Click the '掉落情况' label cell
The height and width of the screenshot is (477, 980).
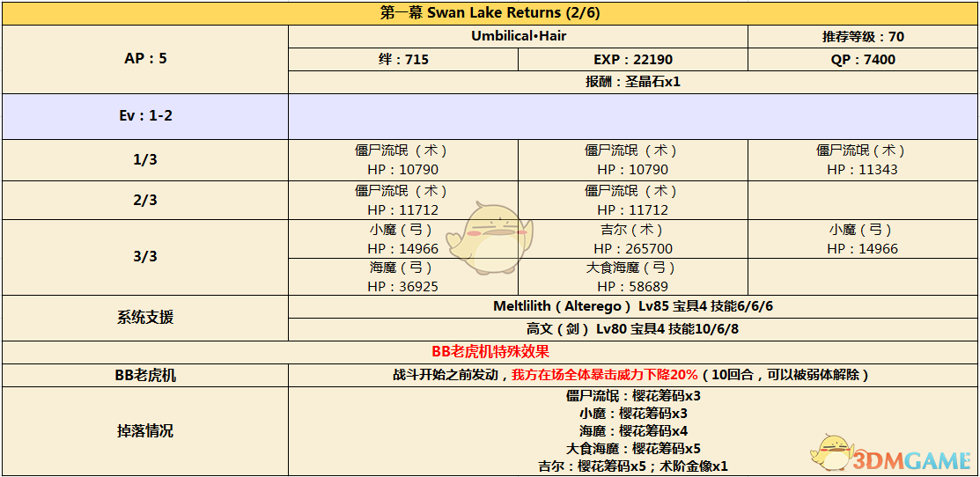[x=145, y=431]
